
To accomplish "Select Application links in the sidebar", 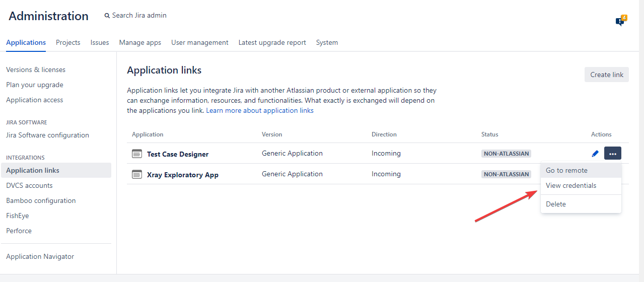I will (56, 170).
